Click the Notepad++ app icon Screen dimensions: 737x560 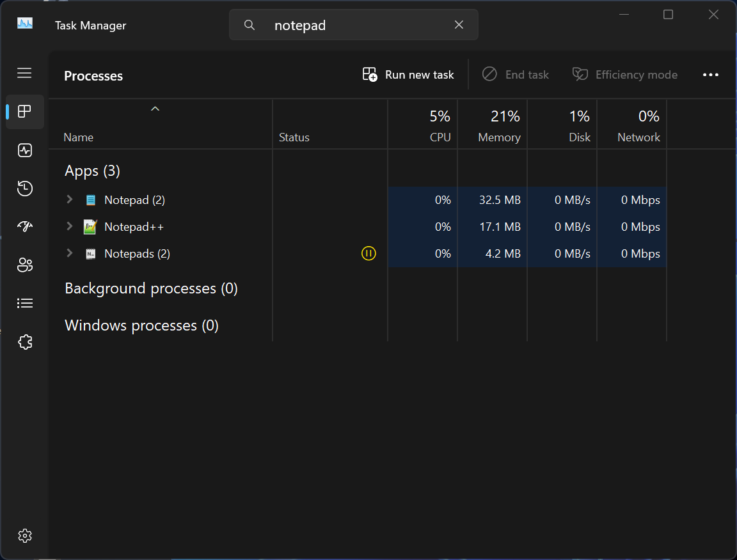tap(90, 227)
